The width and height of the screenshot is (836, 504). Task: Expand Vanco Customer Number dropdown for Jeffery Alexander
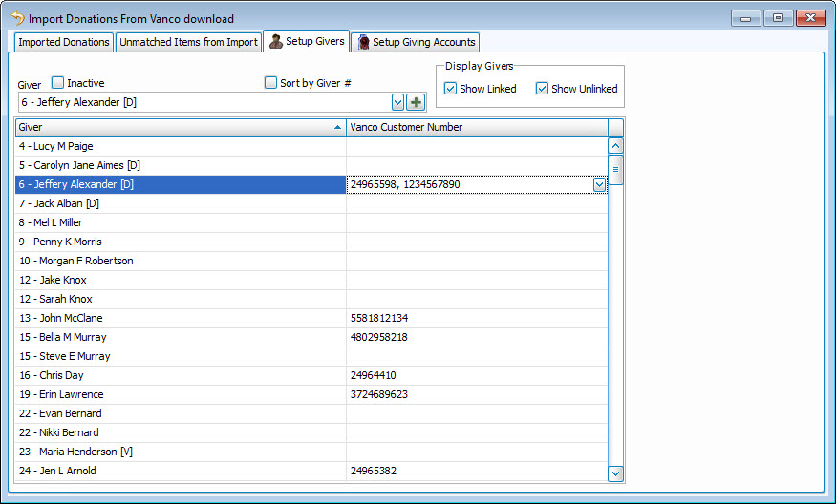click(x=599, y=184)
